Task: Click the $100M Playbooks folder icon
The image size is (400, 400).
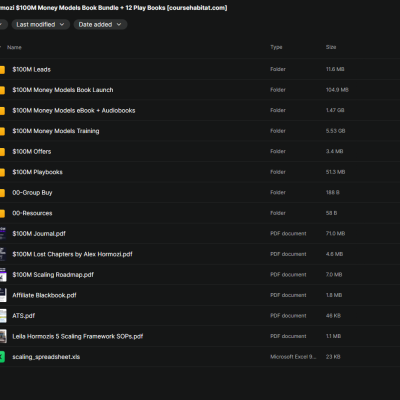Action: [2, 172]
